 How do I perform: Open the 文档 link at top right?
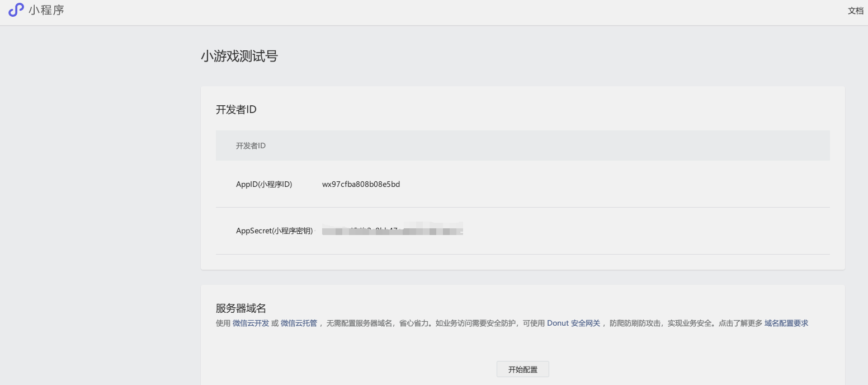pyautogui.click(x=856, y=11)
